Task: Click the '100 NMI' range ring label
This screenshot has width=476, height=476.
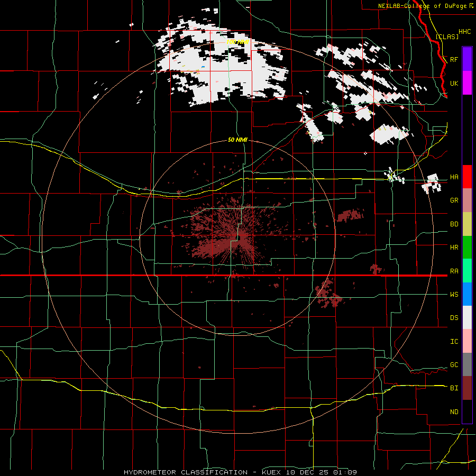Action: tap(237, 42)
